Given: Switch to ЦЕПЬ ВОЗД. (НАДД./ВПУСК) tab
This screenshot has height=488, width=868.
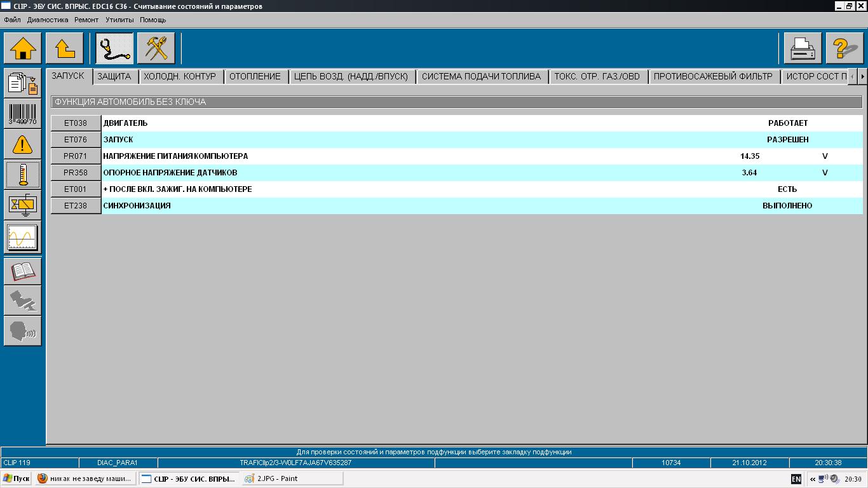Looking at the screenshot, I should 351,76.
